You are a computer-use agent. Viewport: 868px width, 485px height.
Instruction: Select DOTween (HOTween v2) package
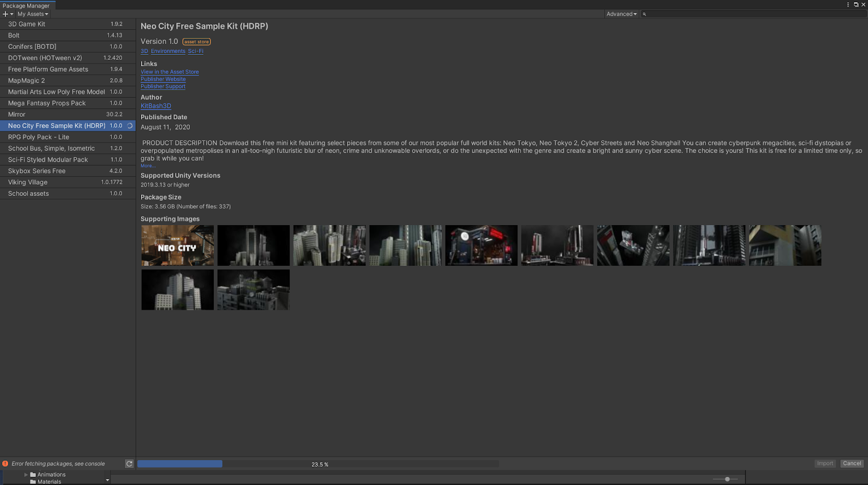[68, 58]
